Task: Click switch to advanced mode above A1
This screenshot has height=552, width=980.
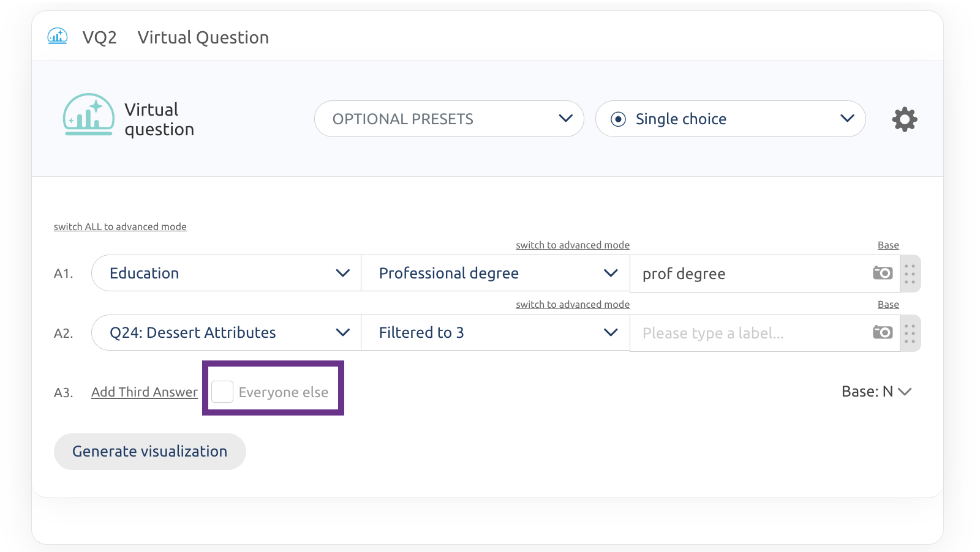Action: (x=573, y=245)
